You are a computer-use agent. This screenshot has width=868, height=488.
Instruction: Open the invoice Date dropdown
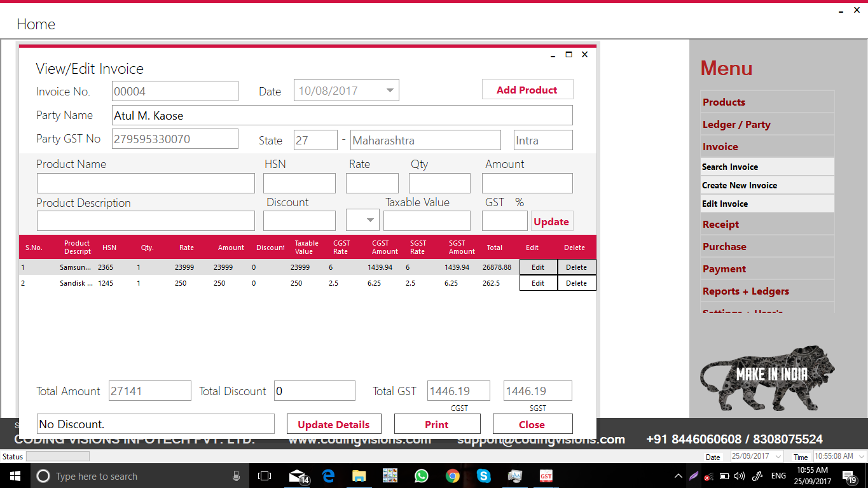click(389, 90)
